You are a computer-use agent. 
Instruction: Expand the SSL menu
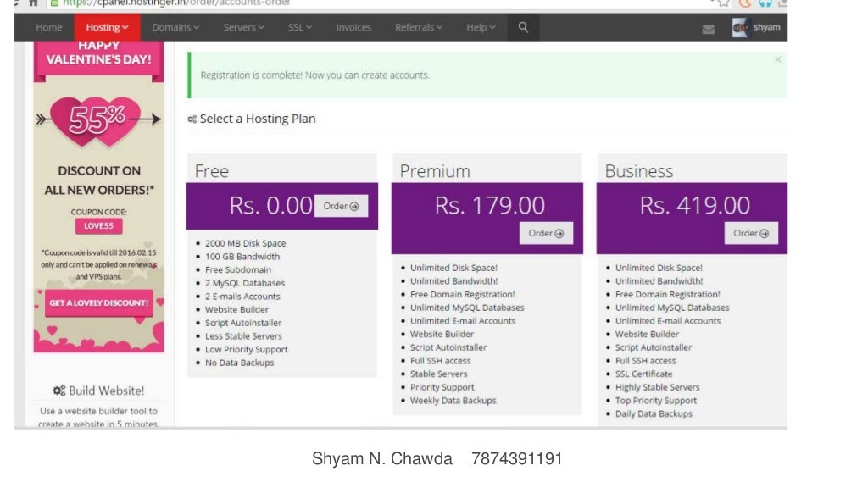pyautogui.click(x=300, y=27)
